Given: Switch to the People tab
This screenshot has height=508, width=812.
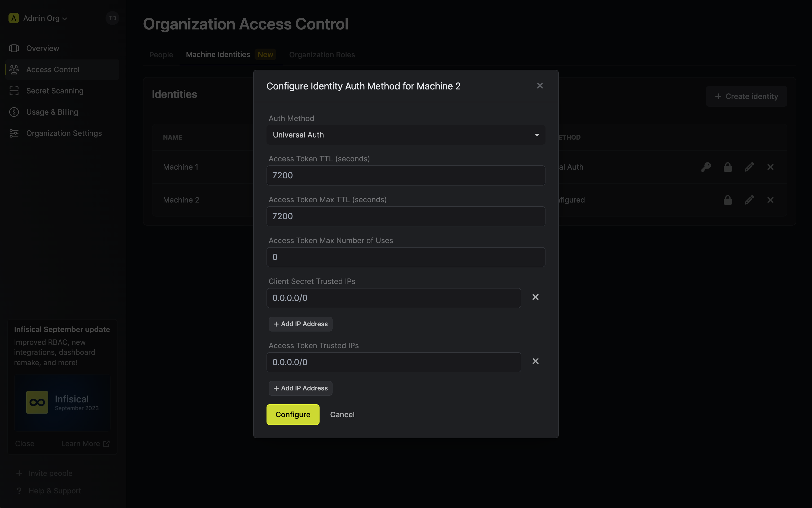Looking at the screenshot, I should coord(161,55).
